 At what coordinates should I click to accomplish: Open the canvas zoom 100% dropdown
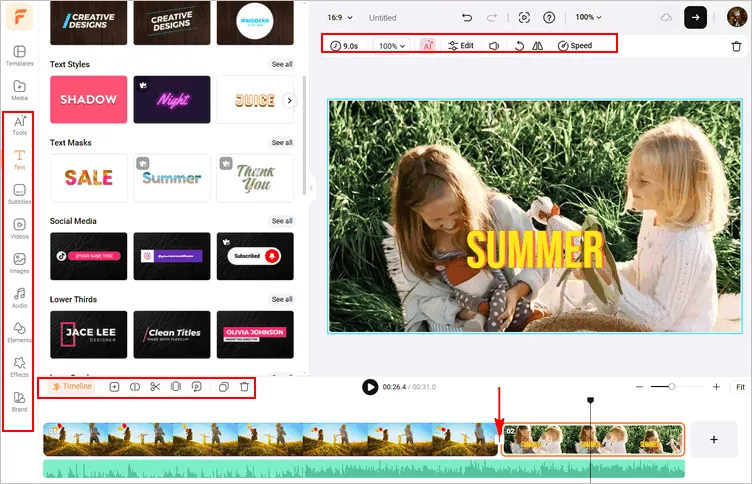pos(588,17)
